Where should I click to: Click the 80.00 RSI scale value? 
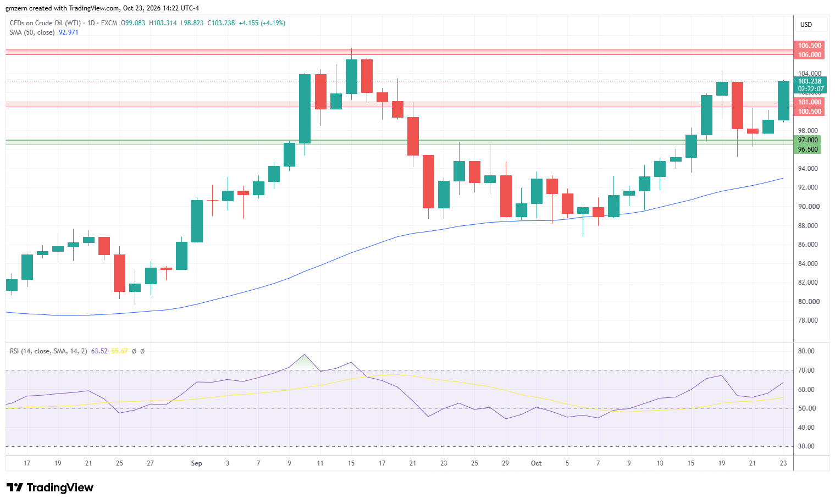click(806, 351)
